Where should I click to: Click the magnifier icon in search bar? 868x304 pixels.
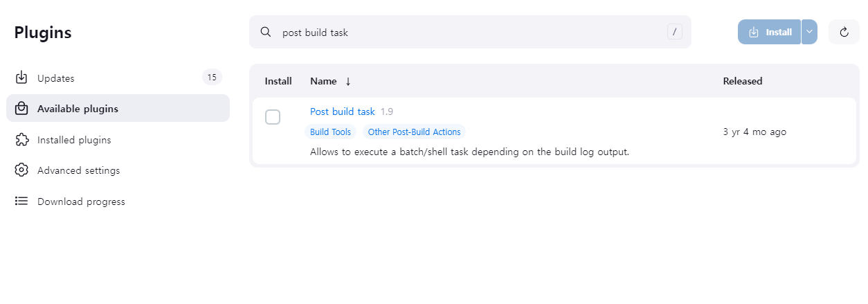265,32
